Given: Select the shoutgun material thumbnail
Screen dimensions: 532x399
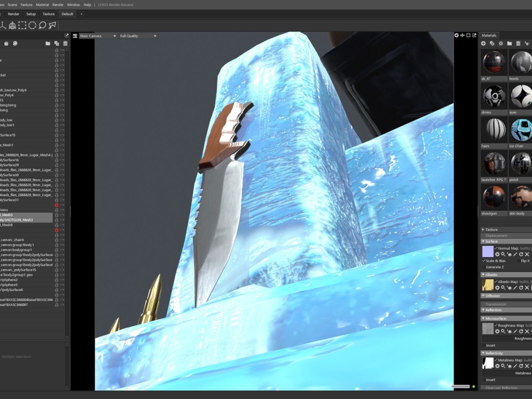Looking at the screenshot, I should click(x=494, y=197).
